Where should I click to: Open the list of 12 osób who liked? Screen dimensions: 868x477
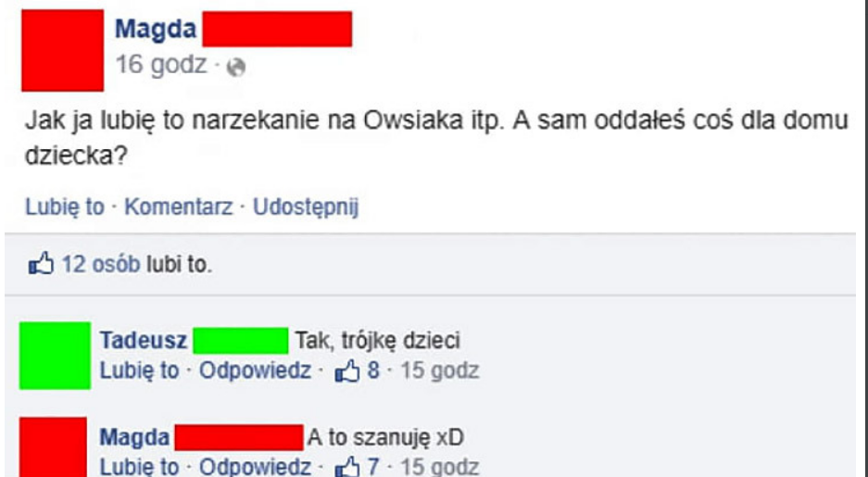[101, 265]
